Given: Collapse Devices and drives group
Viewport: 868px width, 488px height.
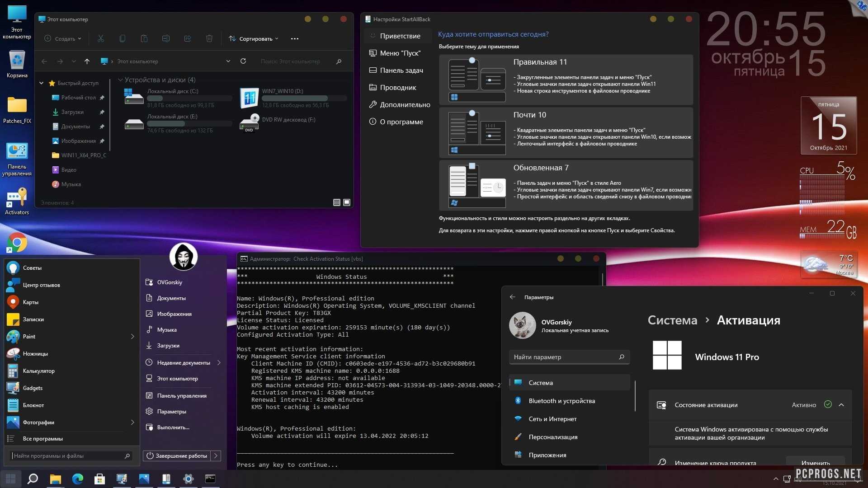Looking at the screenshot, I should tap(120, 80).
